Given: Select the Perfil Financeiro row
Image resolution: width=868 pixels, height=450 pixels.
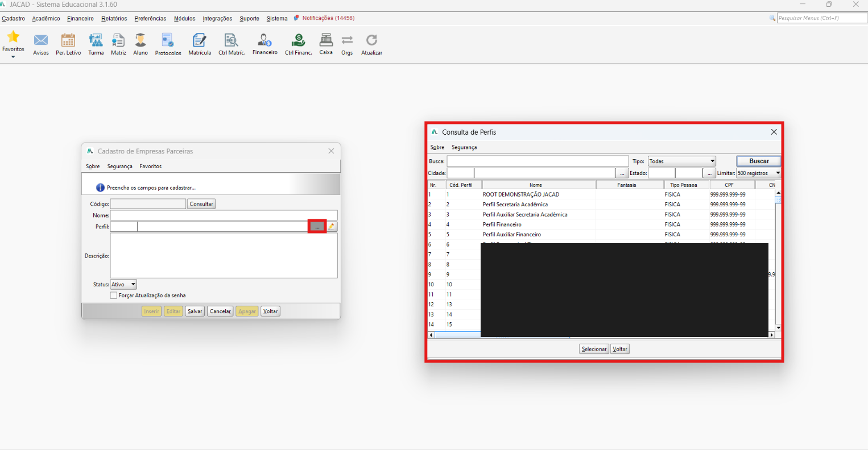Looking at the screenshot, I should coord(601,224).
